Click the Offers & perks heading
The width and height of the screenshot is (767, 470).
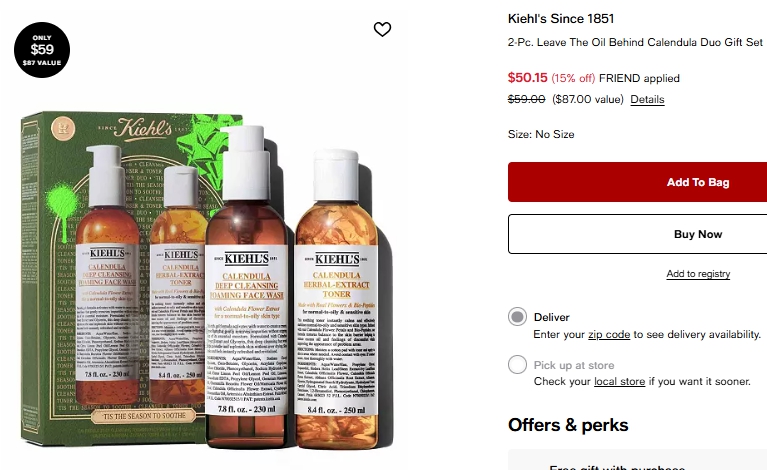(x=568, y=425)
